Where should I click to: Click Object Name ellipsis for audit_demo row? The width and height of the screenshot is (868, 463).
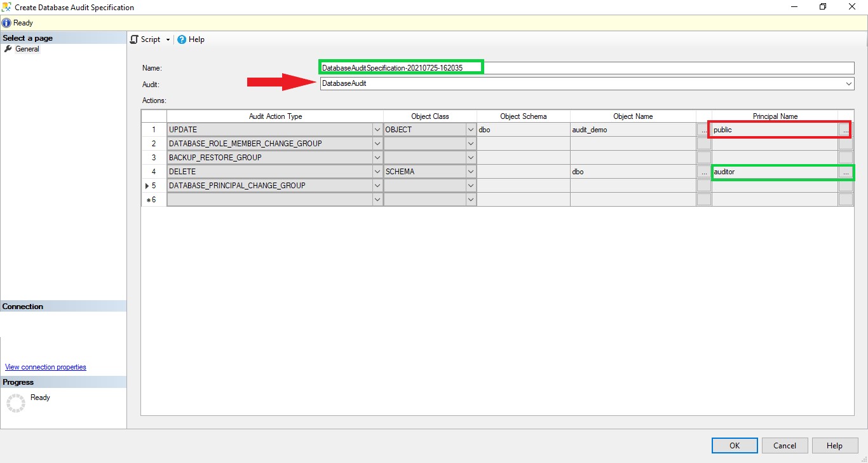(703, 129)
